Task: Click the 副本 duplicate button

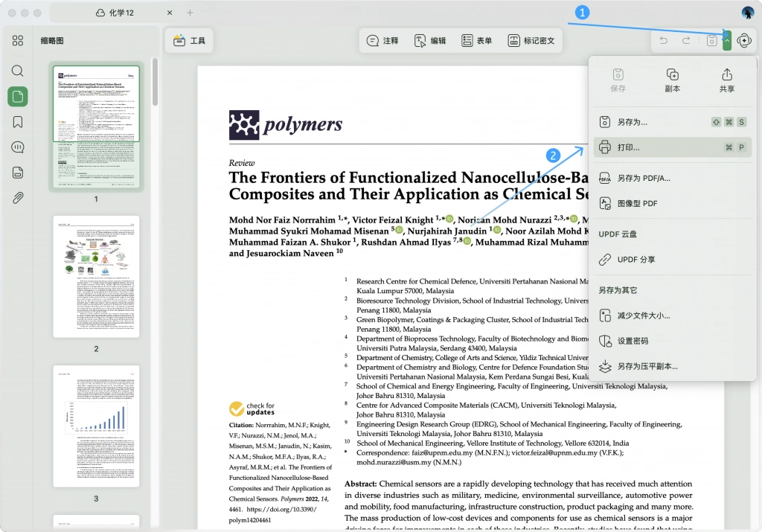Action: pos(672,80)
